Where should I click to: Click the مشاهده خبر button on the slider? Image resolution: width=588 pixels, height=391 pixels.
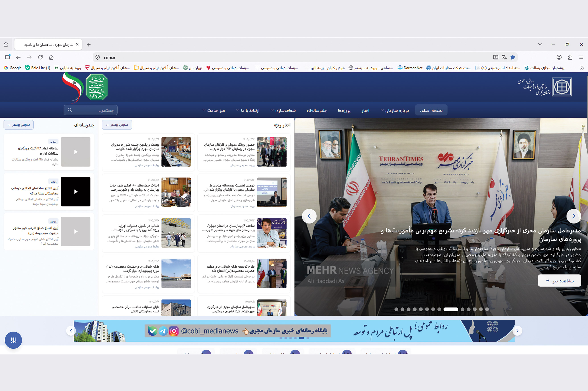[x=559, y=281]
